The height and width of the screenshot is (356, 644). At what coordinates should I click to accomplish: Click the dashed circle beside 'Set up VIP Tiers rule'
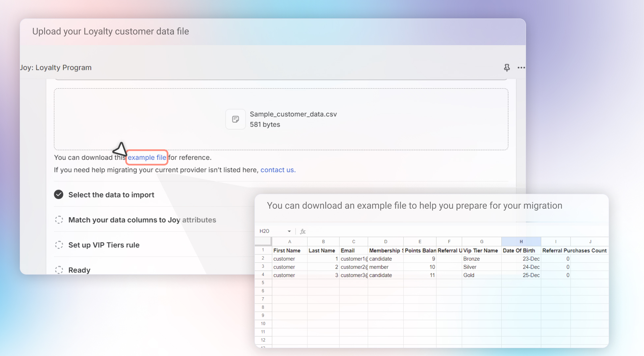[59, 245]
